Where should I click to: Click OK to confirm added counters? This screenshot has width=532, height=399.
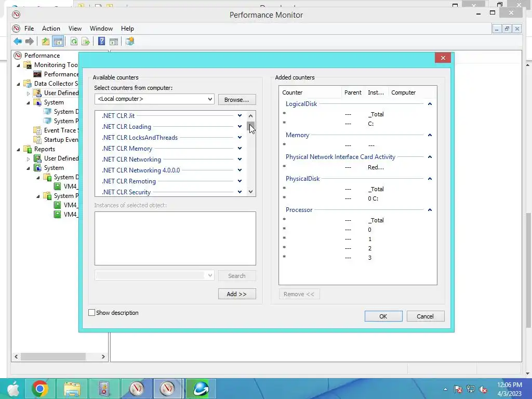(383, 316)
